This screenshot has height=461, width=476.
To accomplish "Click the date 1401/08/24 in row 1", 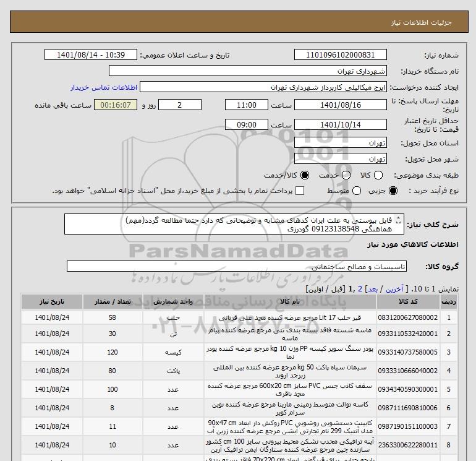I will (x=52, y=317).
